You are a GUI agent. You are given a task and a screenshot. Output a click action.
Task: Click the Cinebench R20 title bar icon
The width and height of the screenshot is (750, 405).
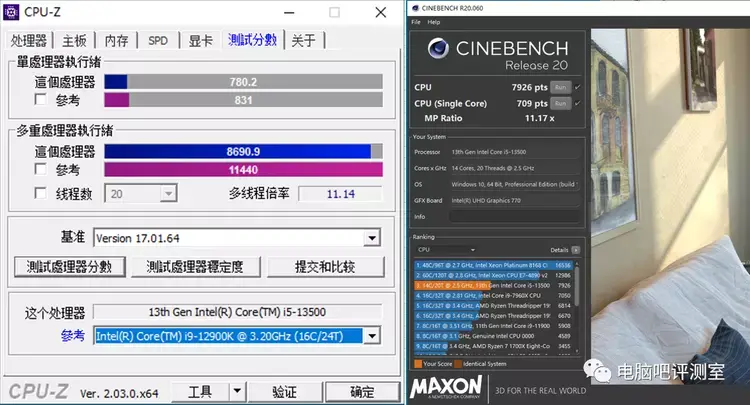click(x=415, y=8)
